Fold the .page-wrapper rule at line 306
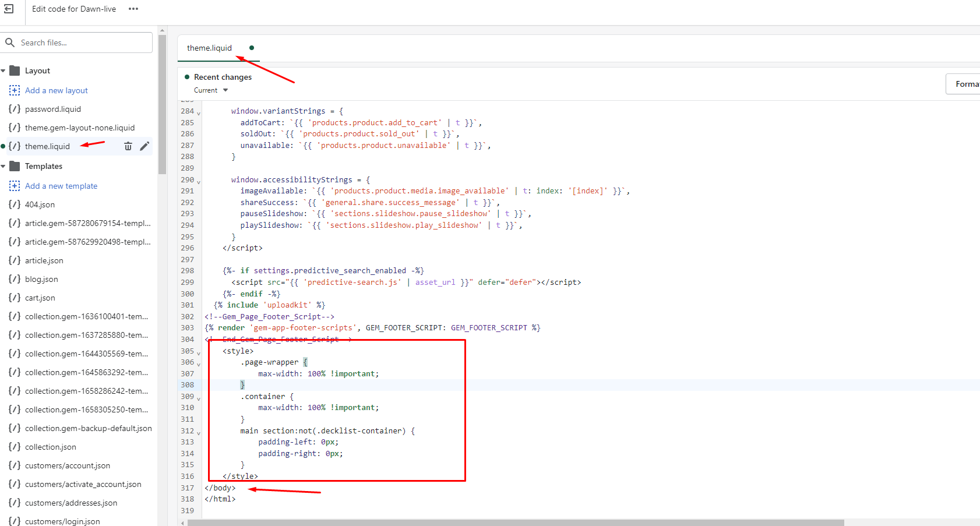 pyautogui.click(x=199, y=365)
